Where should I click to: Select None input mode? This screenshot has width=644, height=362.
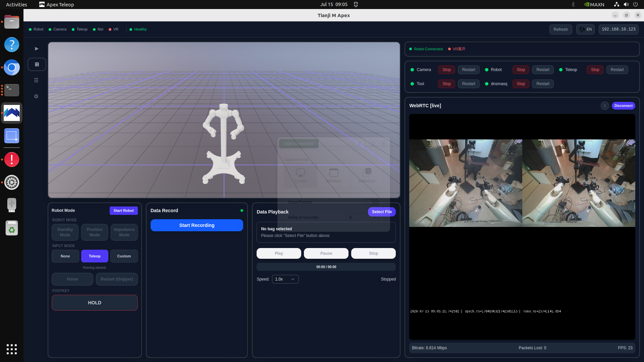coord(65,256)
